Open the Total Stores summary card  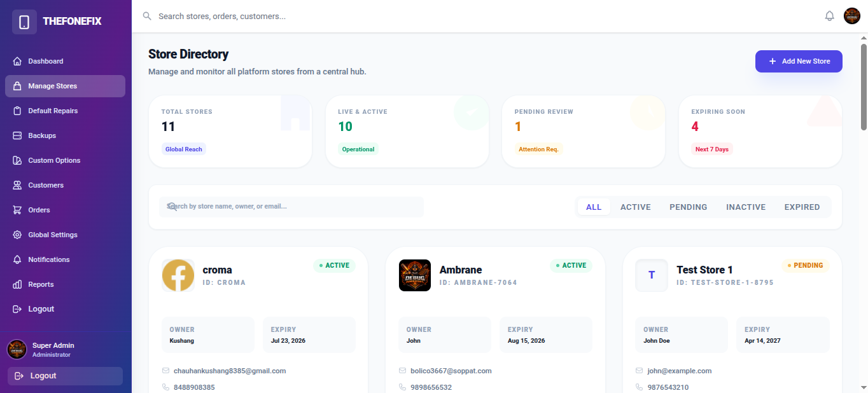click(230, 132)
